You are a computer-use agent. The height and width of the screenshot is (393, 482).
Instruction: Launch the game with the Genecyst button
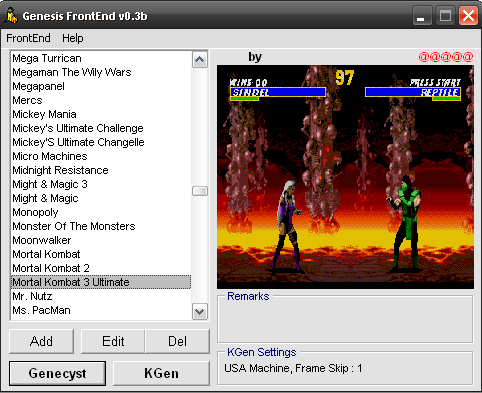[x=57, y=373]
